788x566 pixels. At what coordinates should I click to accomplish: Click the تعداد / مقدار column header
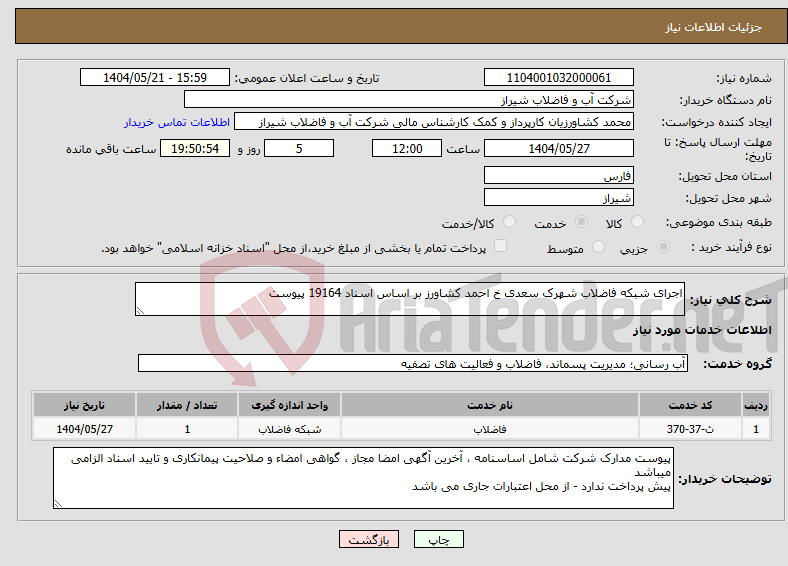tap(187, 405)
